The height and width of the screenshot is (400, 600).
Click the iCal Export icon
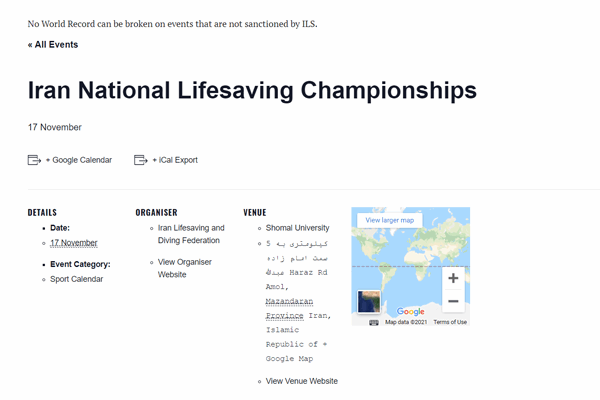(x=140, y=160)
